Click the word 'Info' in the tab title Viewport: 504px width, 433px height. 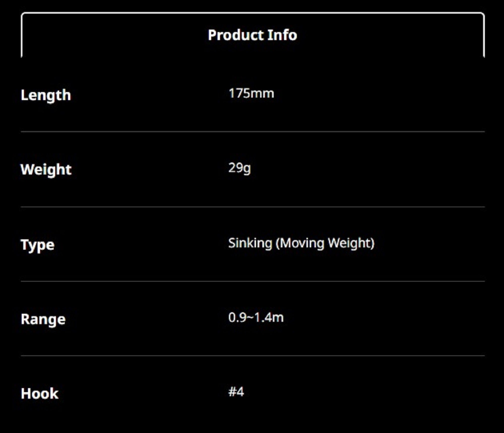pos(282,35)
